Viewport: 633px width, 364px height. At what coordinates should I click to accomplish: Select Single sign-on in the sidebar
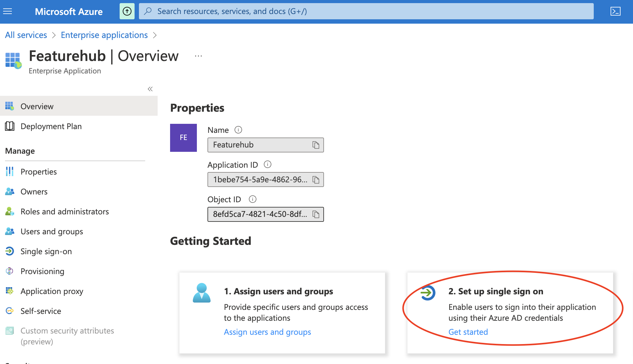pyautogui.click(x=46, y=251)
